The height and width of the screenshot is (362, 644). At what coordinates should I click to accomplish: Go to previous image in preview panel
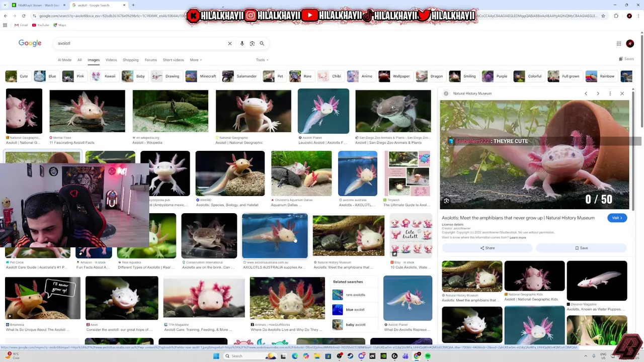586,94
